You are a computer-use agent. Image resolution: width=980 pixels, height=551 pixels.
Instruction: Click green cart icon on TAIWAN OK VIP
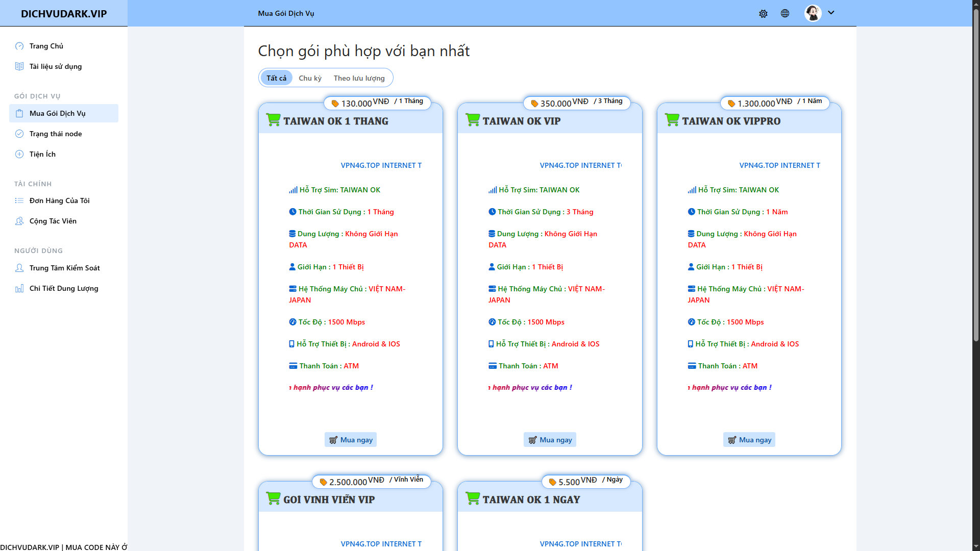pos(473,120)
